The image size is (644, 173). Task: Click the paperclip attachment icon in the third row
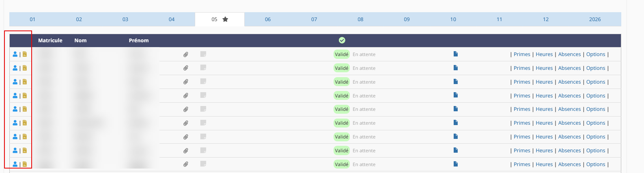pyautogui.click(x=185, y=82)
